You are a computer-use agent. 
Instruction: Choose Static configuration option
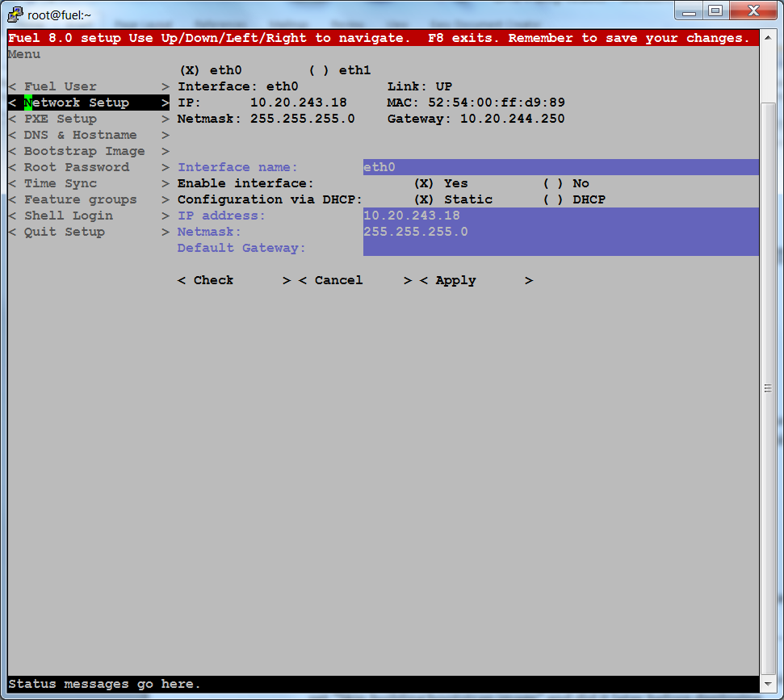[x=453, y=199]
